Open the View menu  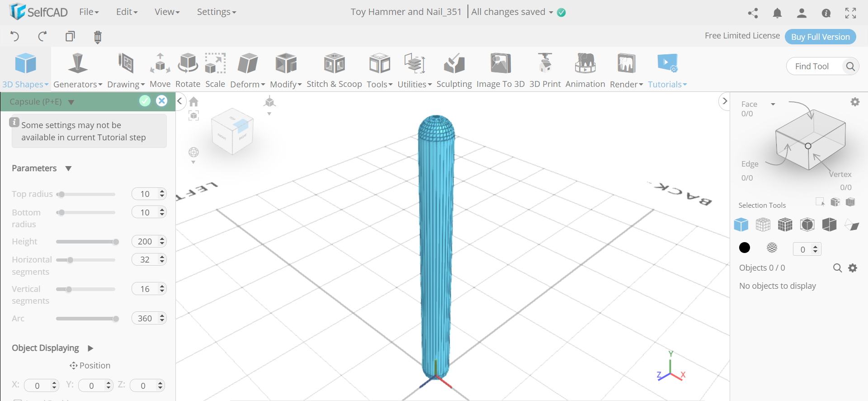167,12
